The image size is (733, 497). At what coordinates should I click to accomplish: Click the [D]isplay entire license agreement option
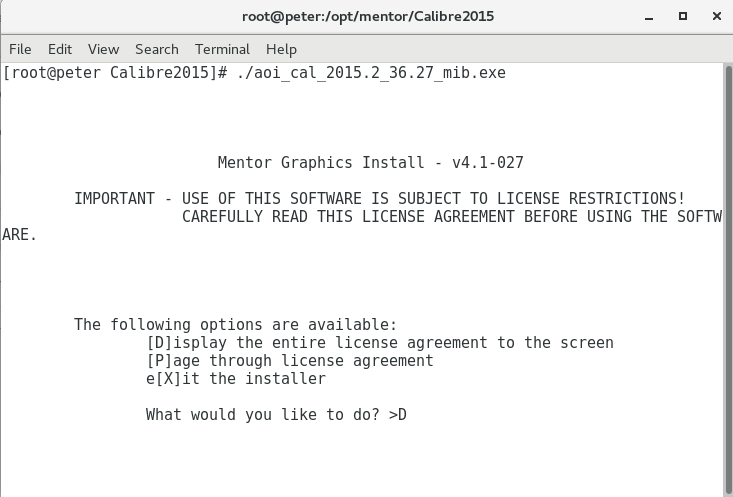click(x=380, y=343)
